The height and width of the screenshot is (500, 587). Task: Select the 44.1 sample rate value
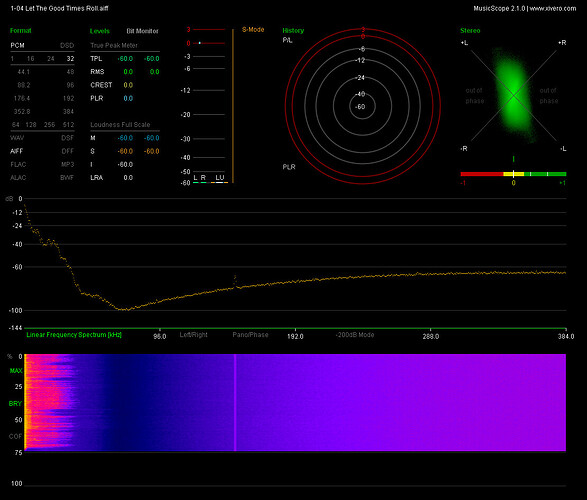[24, 72]
